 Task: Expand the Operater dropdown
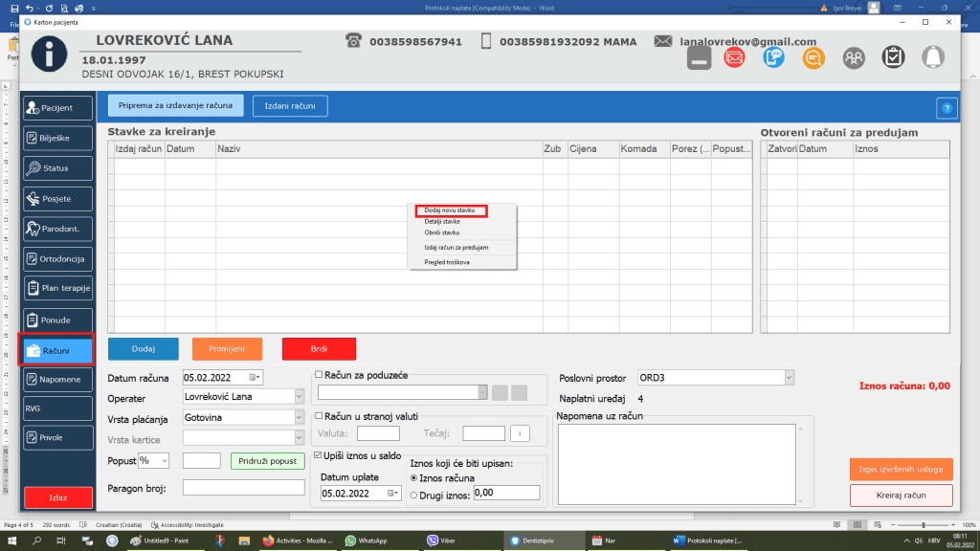[299, 397]
